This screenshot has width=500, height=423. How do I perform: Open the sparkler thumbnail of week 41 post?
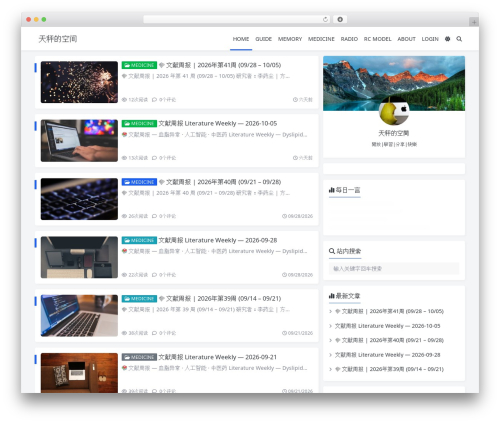(79, 82)
